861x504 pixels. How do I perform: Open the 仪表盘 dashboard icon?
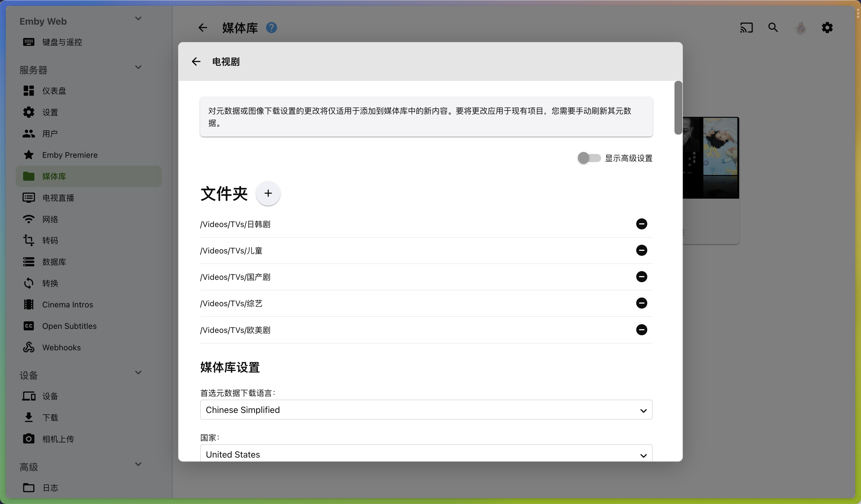click(29, 91)
